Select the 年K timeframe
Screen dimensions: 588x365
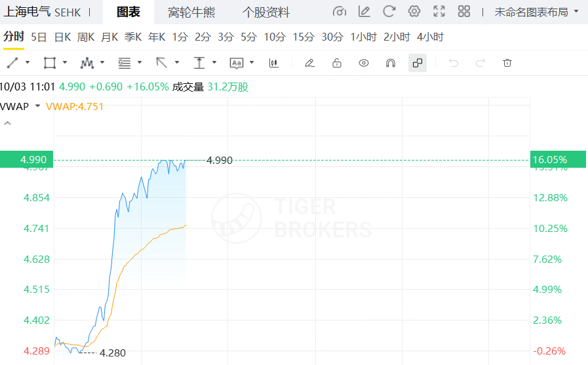click(157, 37)
